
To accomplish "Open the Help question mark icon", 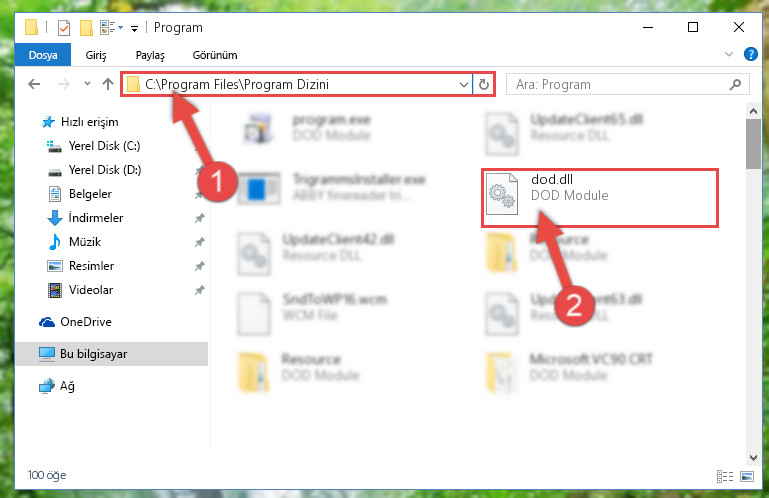I will point(750,54).
